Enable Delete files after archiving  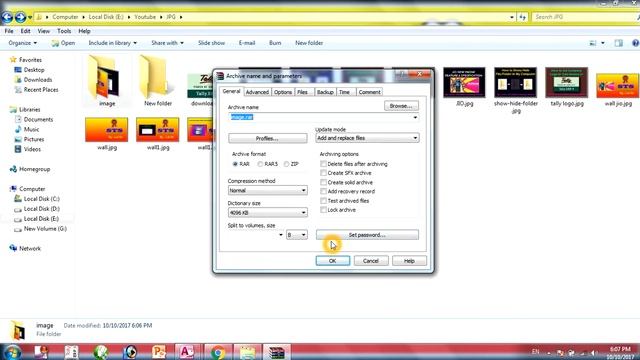(323, 164)
